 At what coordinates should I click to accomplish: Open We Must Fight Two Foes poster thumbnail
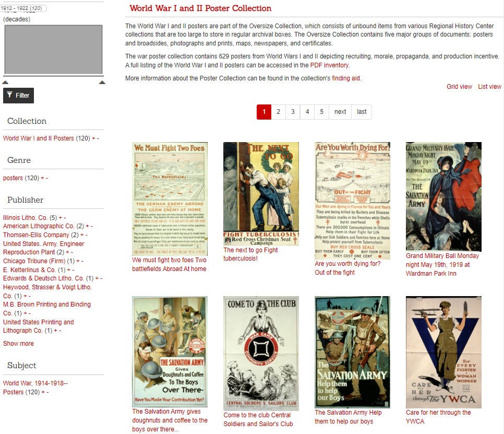[170, 199]
